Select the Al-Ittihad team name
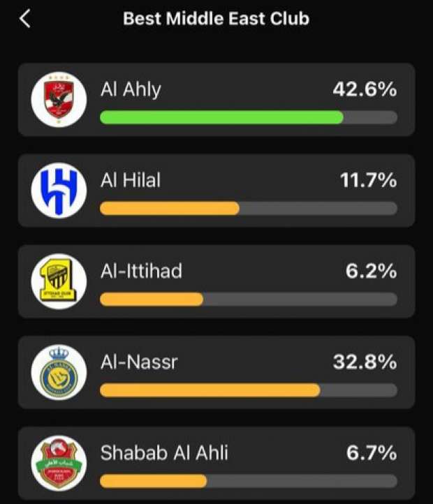Viewport: 433px width, 504px height. point(141,271)
